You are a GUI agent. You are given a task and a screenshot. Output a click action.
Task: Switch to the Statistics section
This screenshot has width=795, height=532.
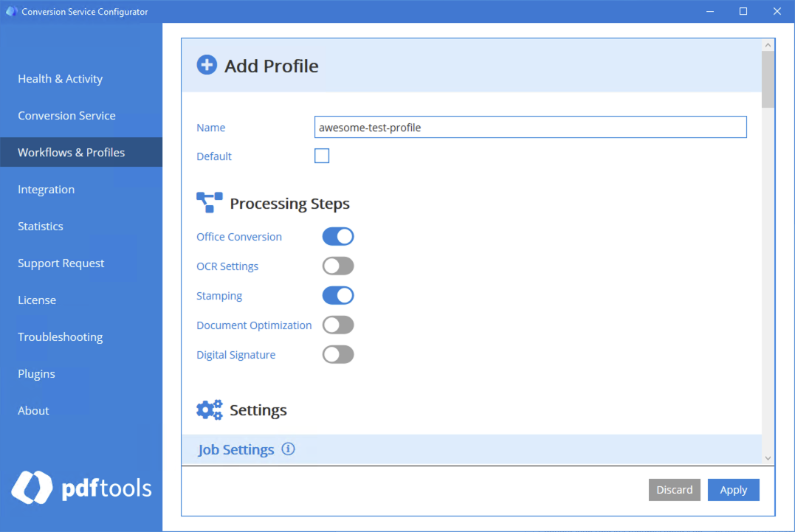[40, 226]
